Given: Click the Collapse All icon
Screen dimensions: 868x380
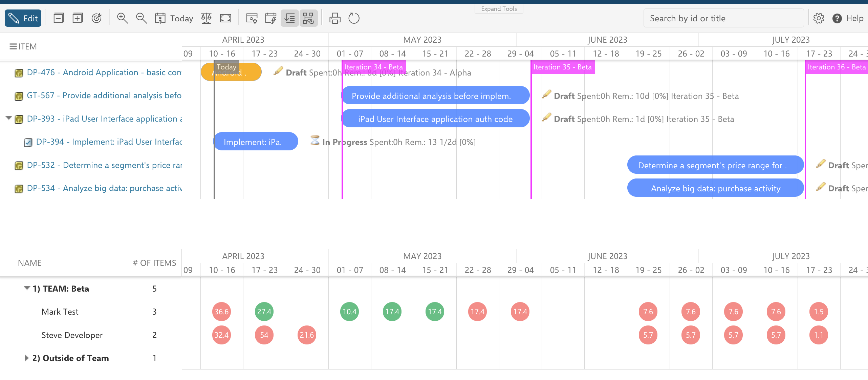Looking at the screenshot, I should (59, 18).
